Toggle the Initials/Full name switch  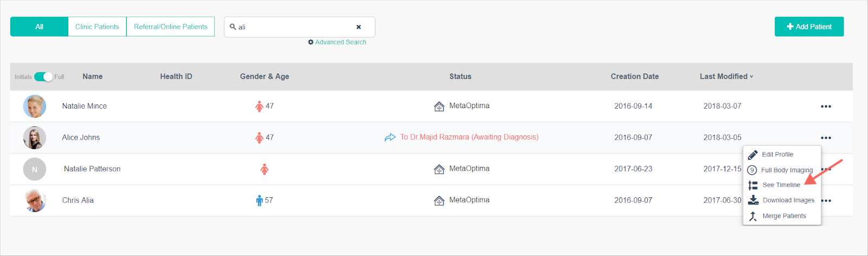[x=43, y=77]
